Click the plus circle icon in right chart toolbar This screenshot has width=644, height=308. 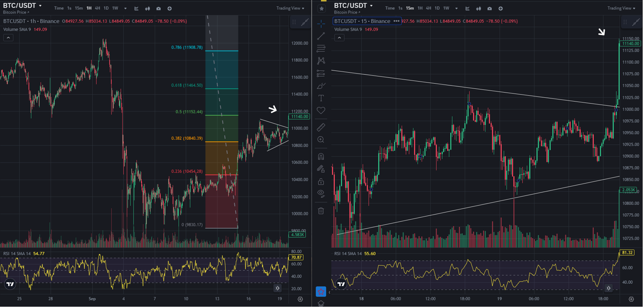click(x=501, y=8)
